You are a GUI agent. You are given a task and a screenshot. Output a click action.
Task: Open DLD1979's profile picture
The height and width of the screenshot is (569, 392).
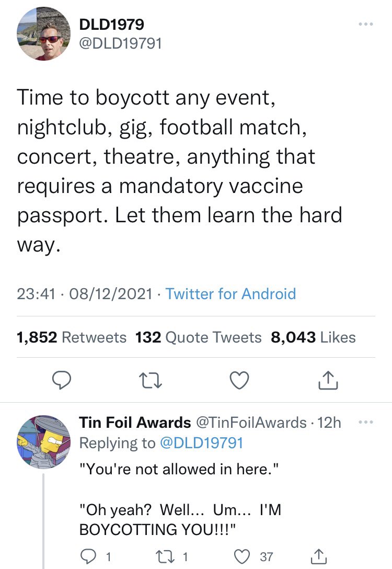point(43,36)
